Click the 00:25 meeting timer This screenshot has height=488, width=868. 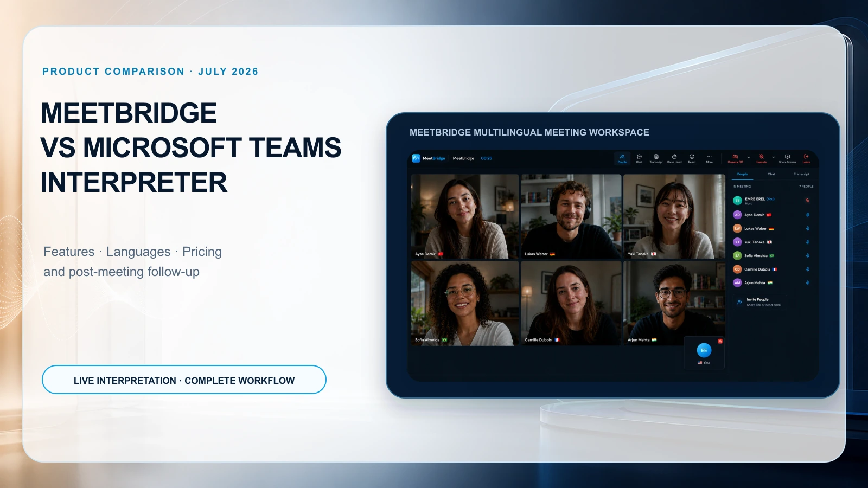(x=486, y=158)
